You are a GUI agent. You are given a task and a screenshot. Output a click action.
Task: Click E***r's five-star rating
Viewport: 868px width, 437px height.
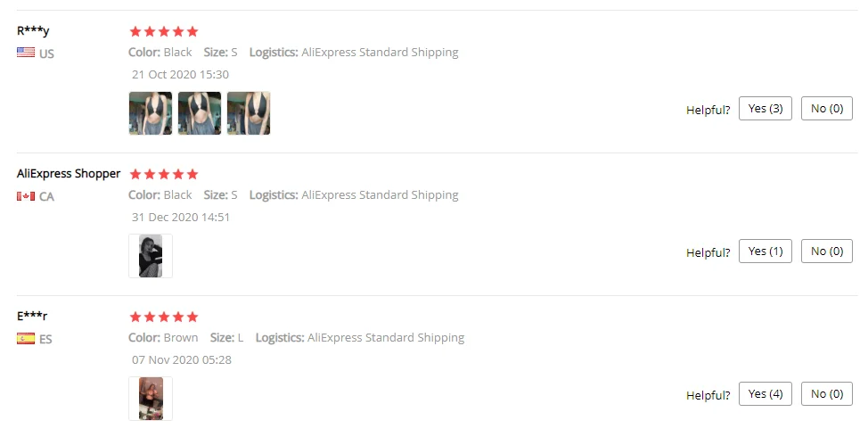click(x=164, y=317)
